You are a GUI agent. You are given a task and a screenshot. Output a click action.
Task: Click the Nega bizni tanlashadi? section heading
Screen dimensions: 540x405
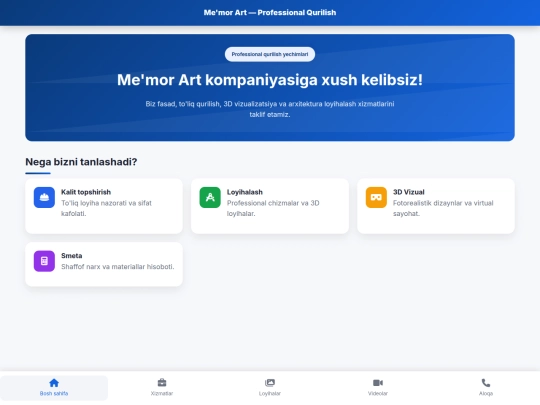click(x=81, y=162)
